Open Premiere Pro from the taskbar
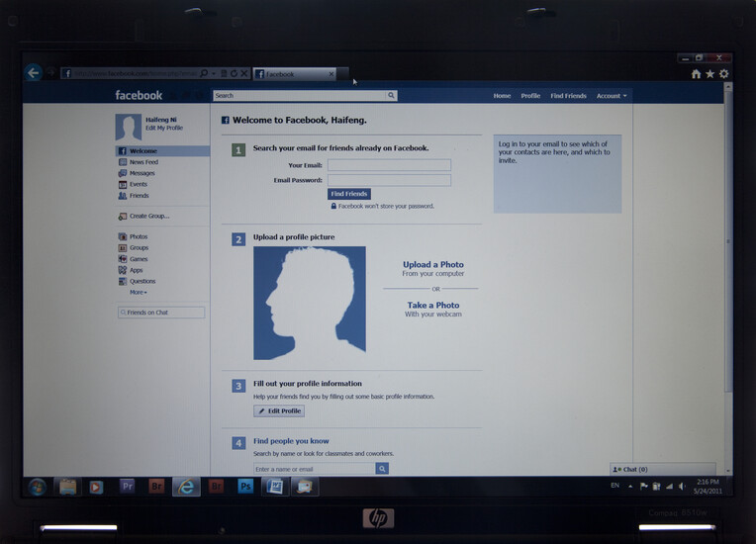The width and height of the screenshot is (756, 544). coord(127,487)
